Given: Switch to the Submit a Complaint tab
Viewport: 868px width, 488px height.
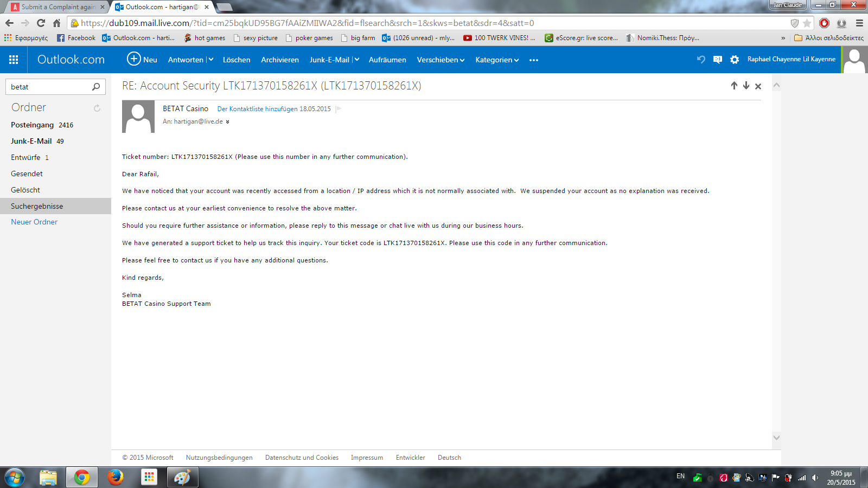Looking at the screenshot, I should (x=58, y=7).
